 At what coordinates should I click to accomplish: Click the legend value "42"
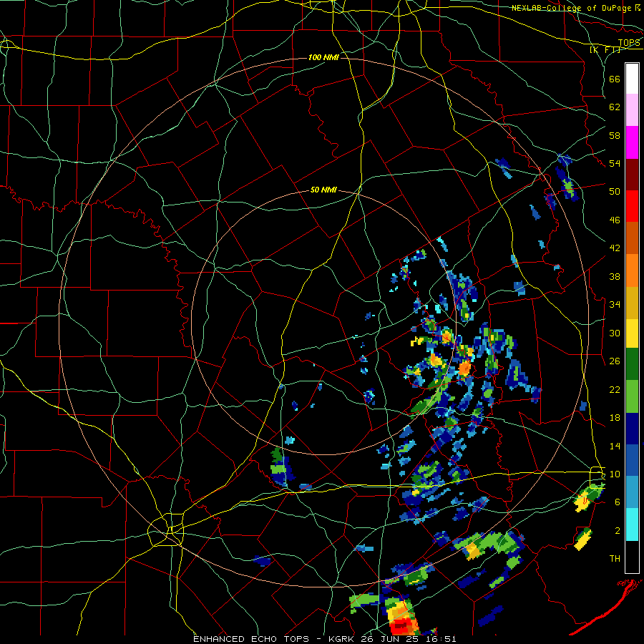tap(615, 248)
